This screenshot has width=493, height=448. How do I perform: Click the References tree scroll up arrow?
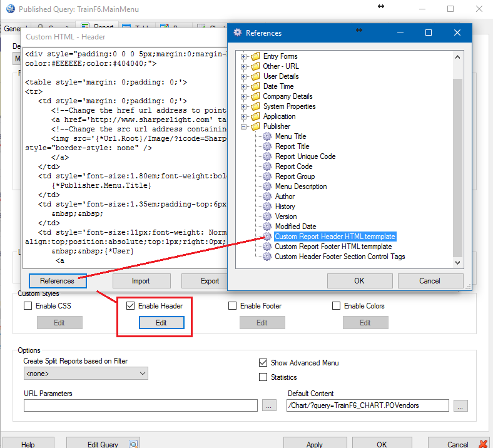(x=458, y=57)
